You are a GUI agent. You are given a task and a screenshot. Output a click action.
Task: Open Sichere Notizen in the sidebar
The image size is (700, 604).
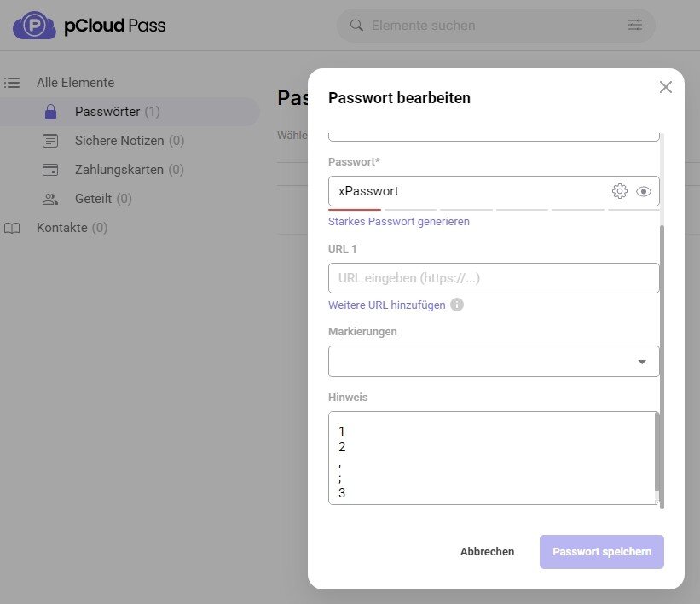129,141
